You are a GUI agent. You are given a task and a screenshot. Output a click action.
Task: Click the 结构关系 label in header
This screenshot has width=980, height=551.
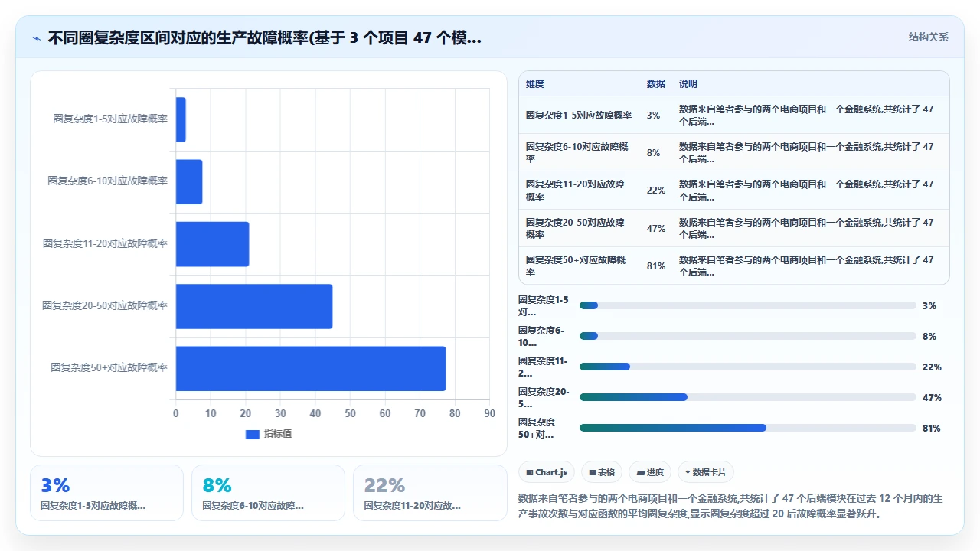(x=929, y=37)
